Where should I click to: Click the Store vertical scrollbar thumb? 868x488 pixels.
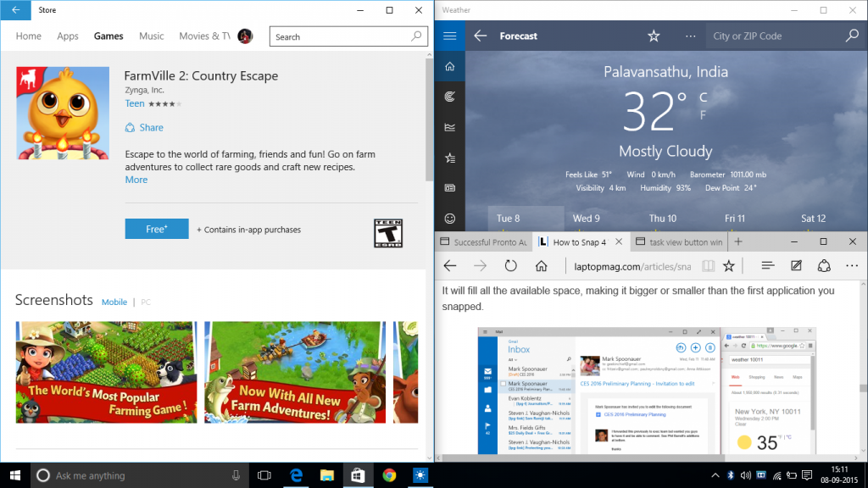pyautogui.click(x=429, y=119)
